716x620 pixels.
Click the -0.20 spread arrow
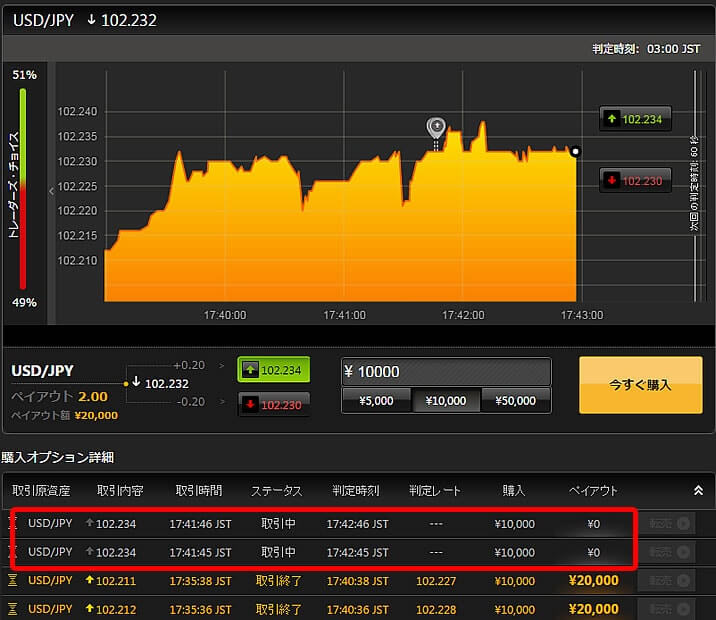click(221, 402)
